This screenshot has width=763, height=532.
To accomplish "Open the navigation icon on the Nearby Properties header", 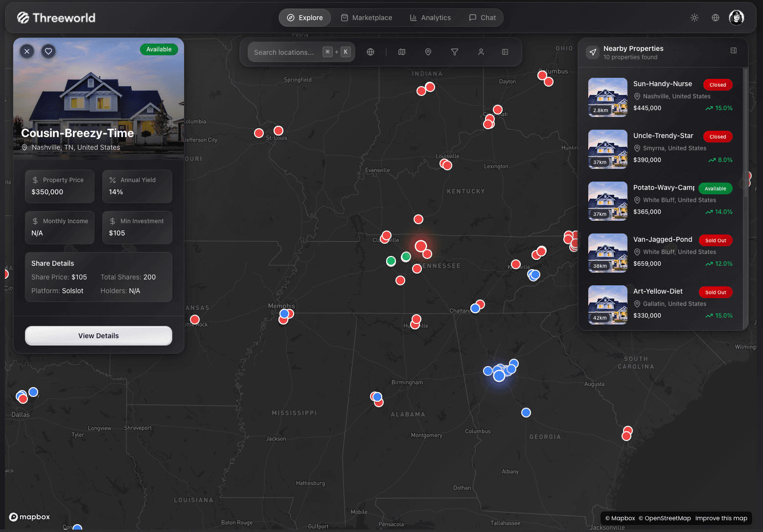I will click(x=592, y=52).
